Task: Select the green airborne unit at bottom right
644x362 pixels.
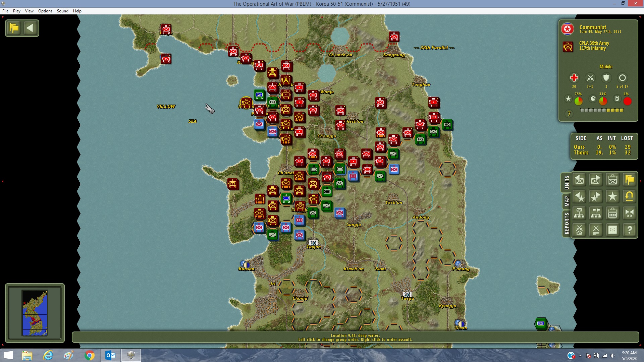Action: 541,323
